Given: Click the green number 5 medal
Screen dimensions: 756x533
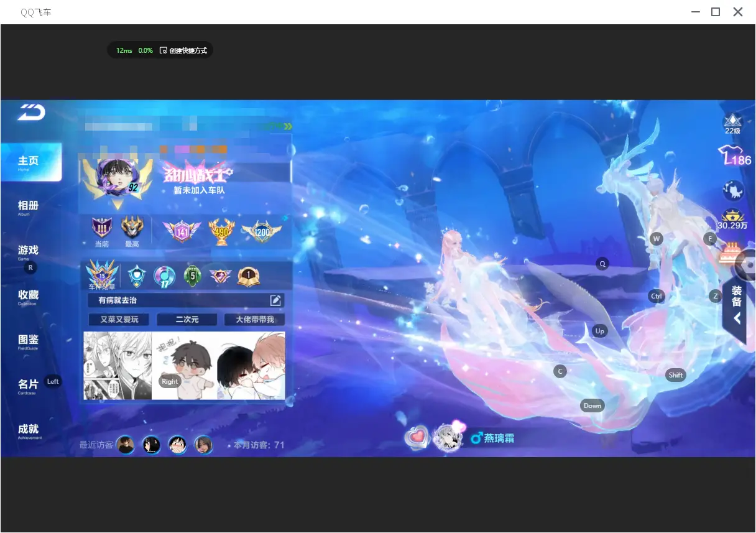Looking at the screenshot, I should click(x=193, y=276).
